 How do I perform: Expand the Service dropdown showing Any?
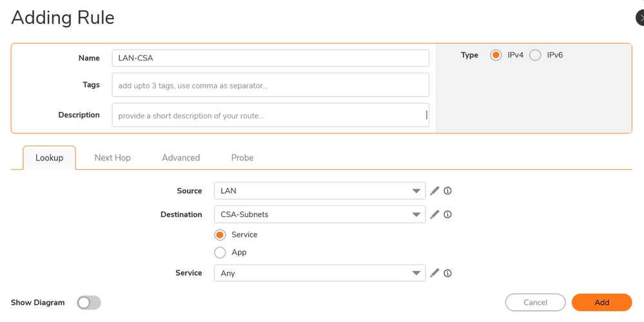click(x=319, y=273)
